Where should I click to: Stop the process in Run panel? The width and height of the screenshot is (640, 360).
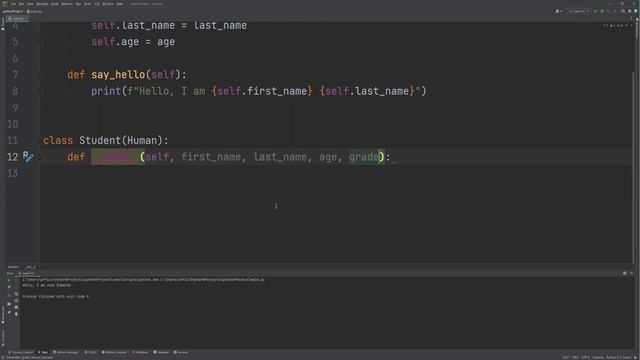pos(9,294)
